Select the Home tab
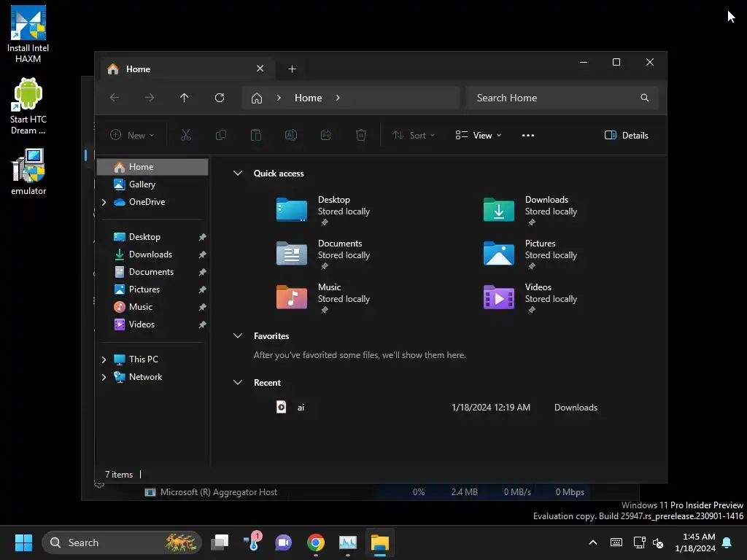The width and height of the screenshot is (747, 560). click(186, 69)
